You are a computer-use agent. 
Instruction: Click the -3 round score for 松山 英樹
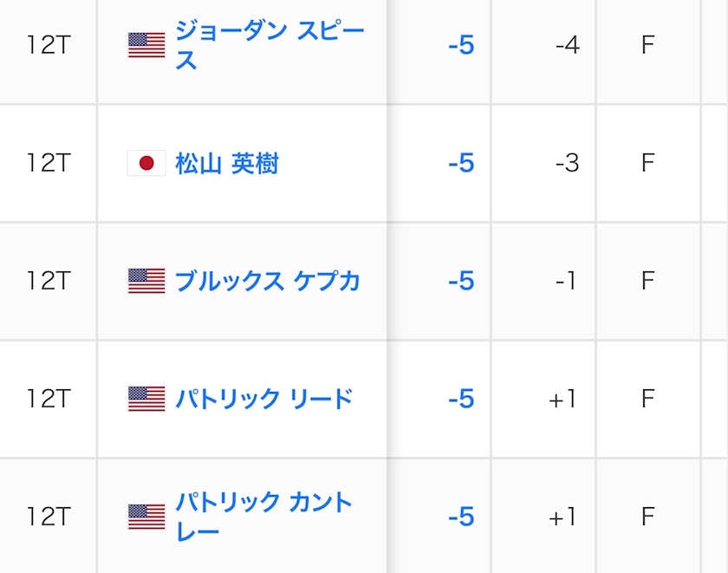pyautogui.click(x=567, y=163)
